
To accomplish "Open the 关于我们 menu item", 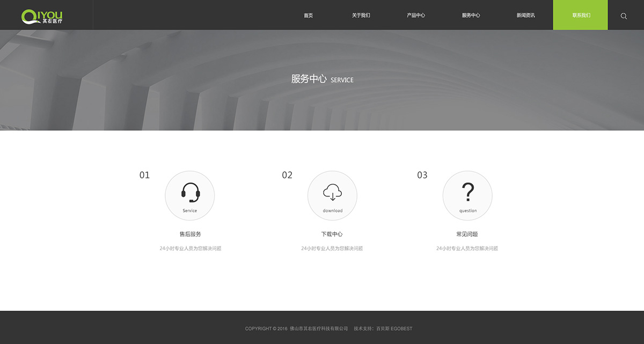I will click(361, 16).
